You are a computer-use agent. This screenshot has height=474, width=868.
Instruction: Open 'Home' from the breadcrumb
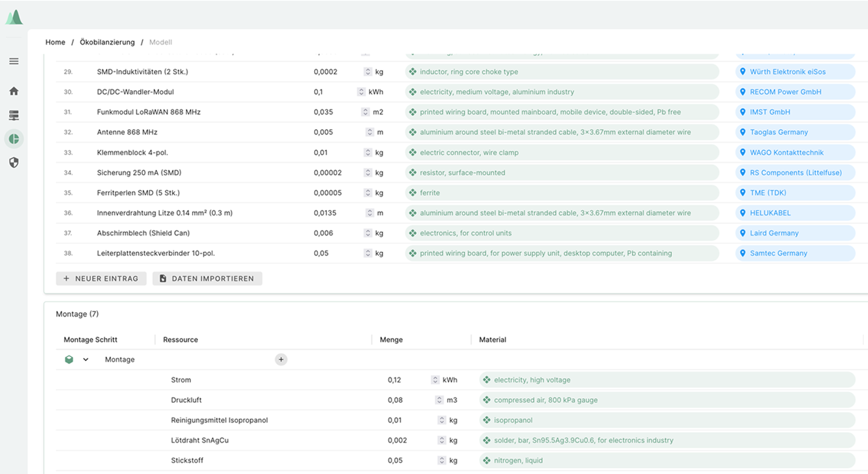pos(55,42)
